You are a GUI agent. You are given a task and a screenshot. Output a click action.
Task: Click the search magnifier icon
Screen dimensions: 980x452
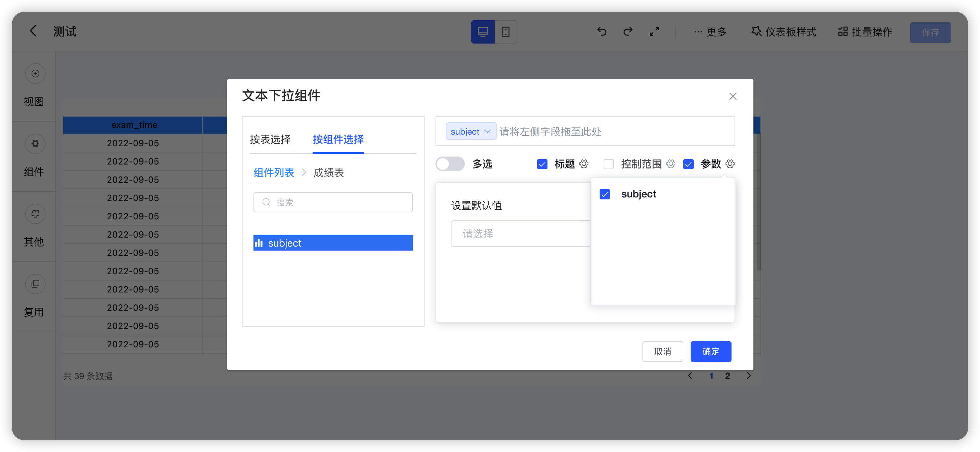266,202
